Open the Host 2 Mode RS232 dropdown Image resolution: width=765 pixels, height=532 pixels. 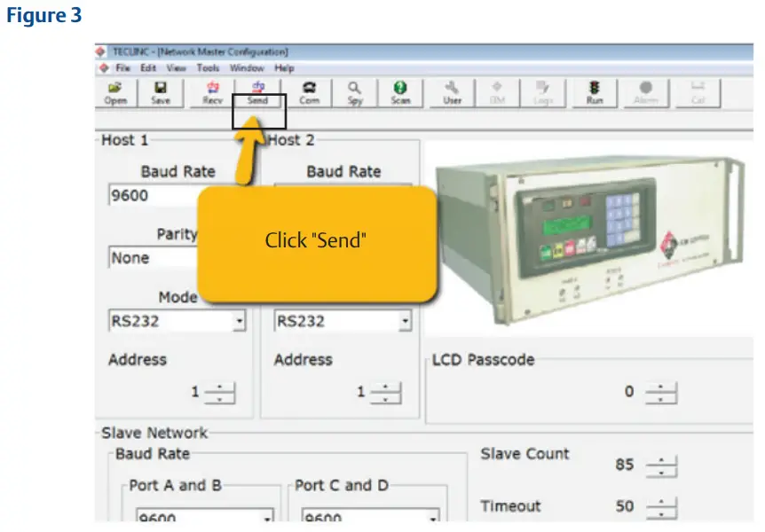pyautogui.click(x=406, y=321)
